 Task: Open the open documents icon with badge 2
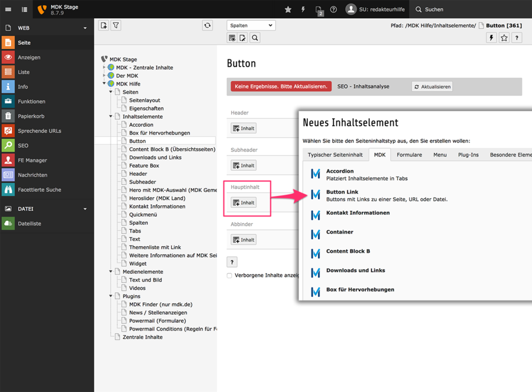tap(319, 11)
